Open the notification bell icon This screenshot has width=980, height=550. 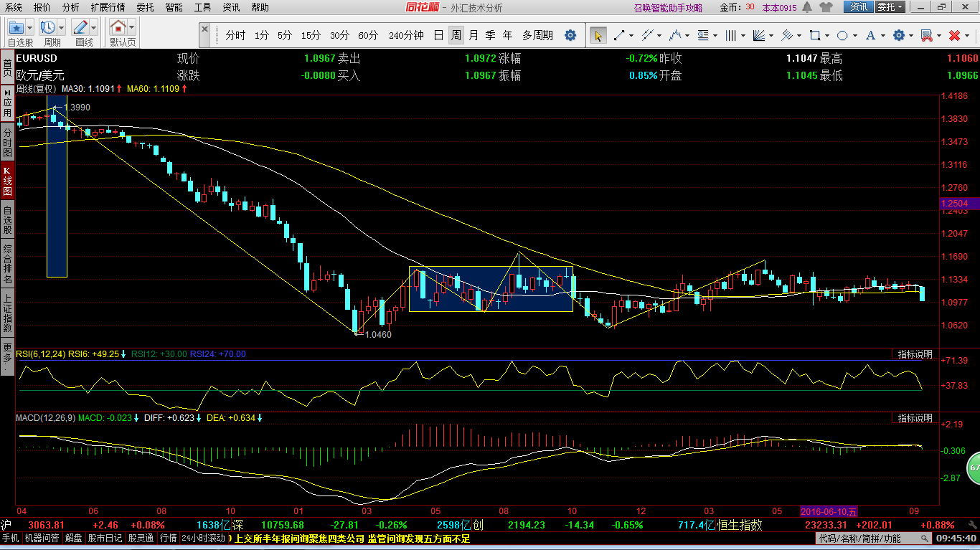point(807,7)
